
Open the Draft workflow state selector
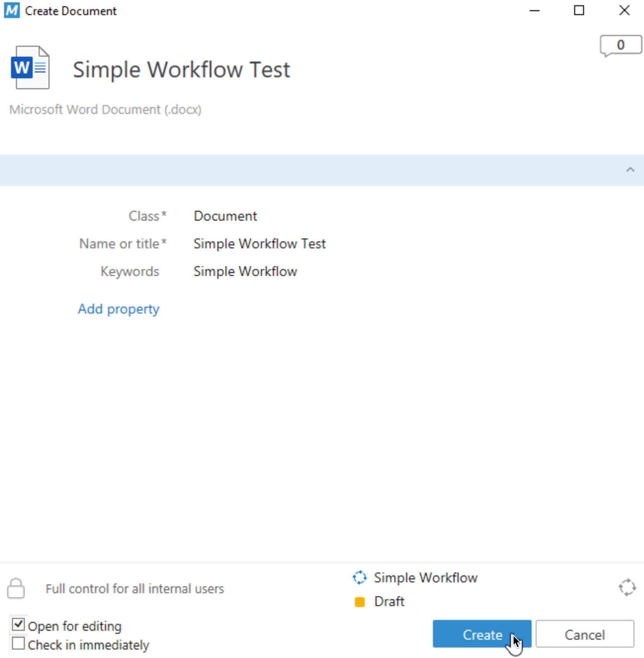click(x=389, y=602)
